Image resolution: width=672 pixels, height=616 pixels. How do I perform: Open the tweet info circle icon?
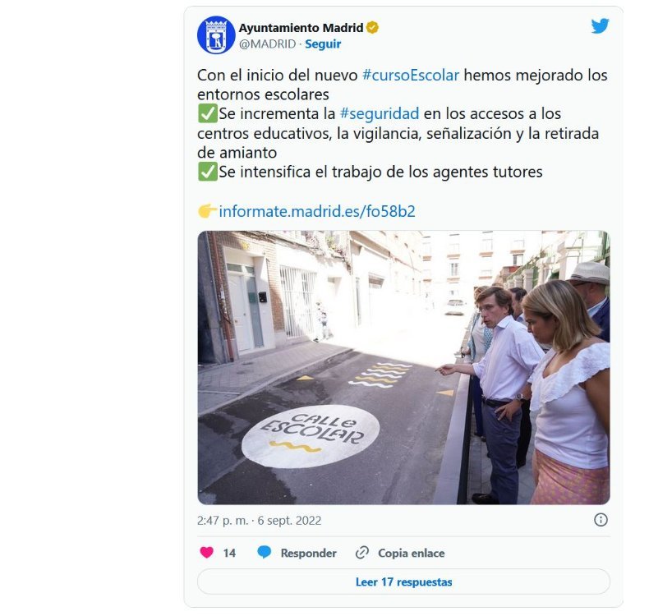pos(601,520)
